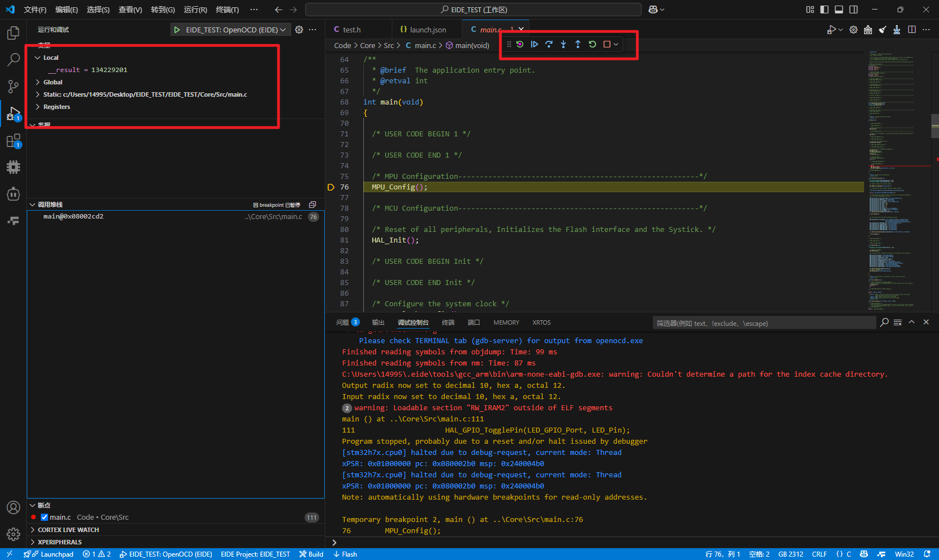Switch to the MEMORY panel tab
The width and height of the screenshot is (939, 560).
pos(506,322)
